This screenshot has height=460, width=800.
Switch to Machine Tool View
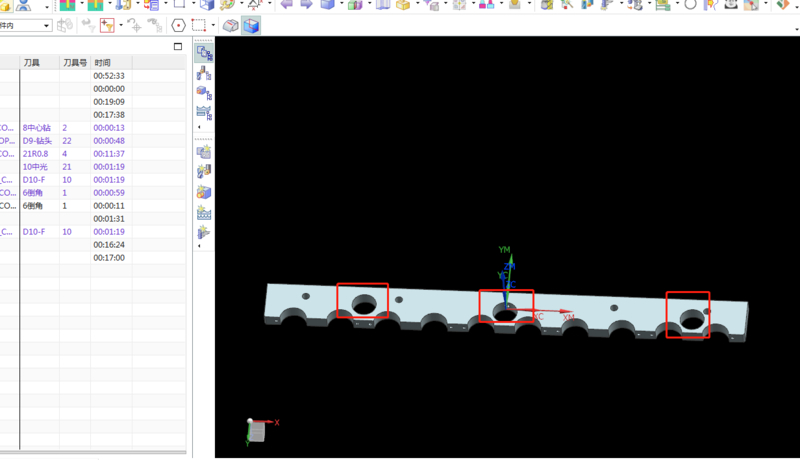(x=204, y=73)
